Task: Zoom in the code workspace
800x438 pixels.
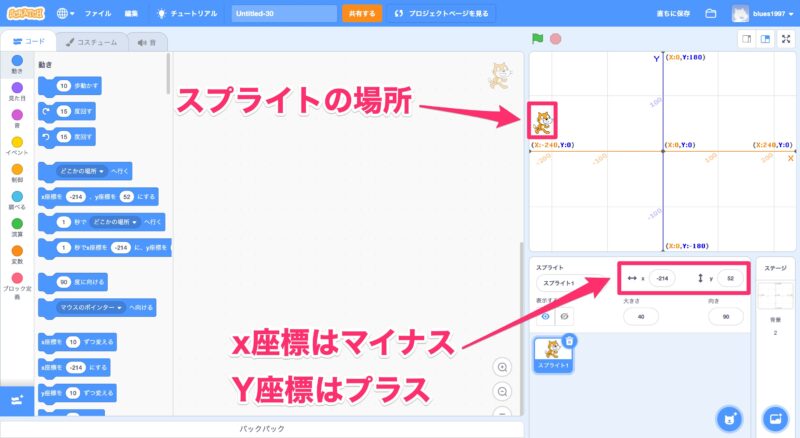Action: [503, 367]
